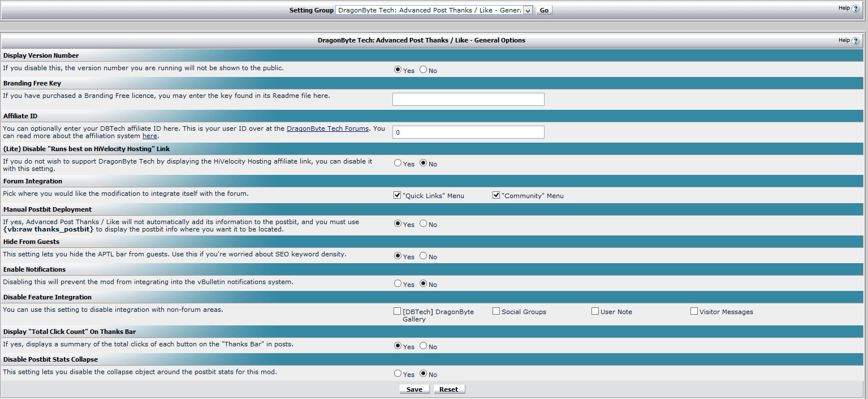This screenshot has width=868, height=399.
Task: Select Yes for Display Version Number
Action: pyautogui.click(x=398, y=70)
